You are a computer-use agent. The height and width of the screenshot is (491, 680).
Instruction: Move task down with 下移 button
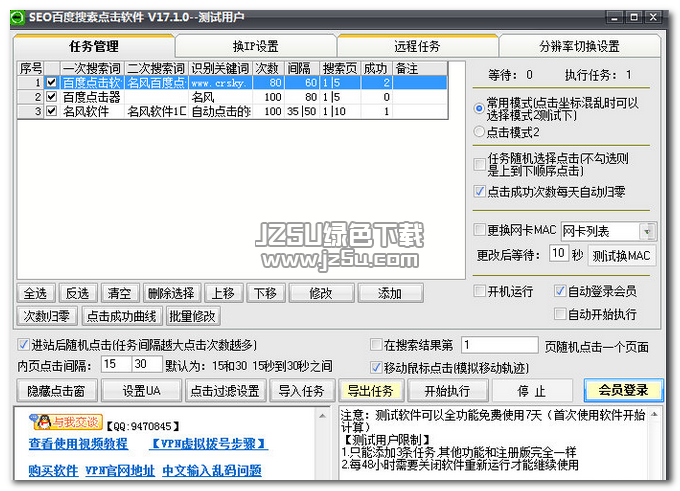point(265,293)
